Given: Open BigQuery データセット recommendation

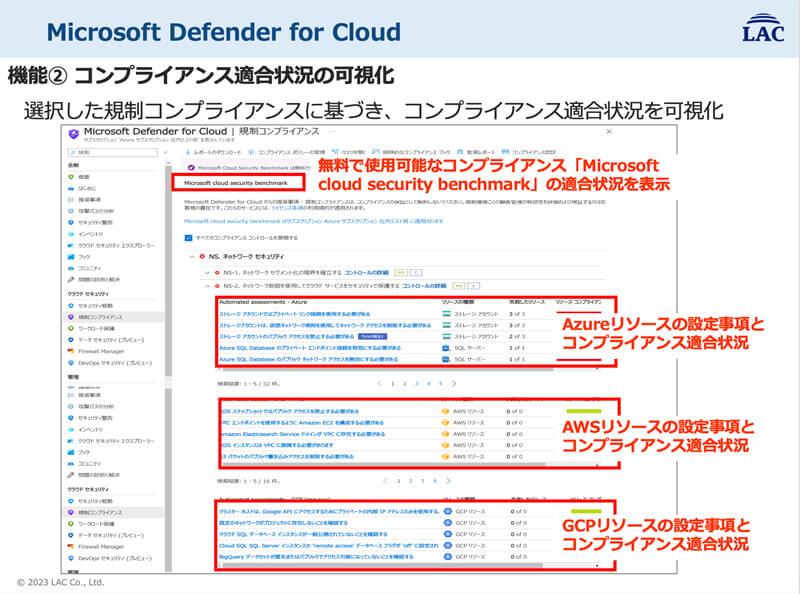Looking at the screenshot, I should tap(316, 557).
